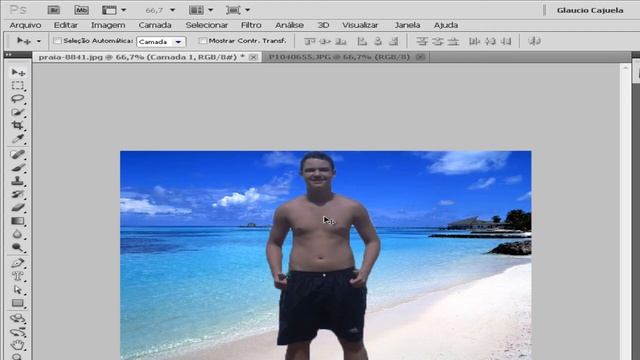Select the Path Selection tool
This screenshot has height=360, width=640.
point(18,289)
